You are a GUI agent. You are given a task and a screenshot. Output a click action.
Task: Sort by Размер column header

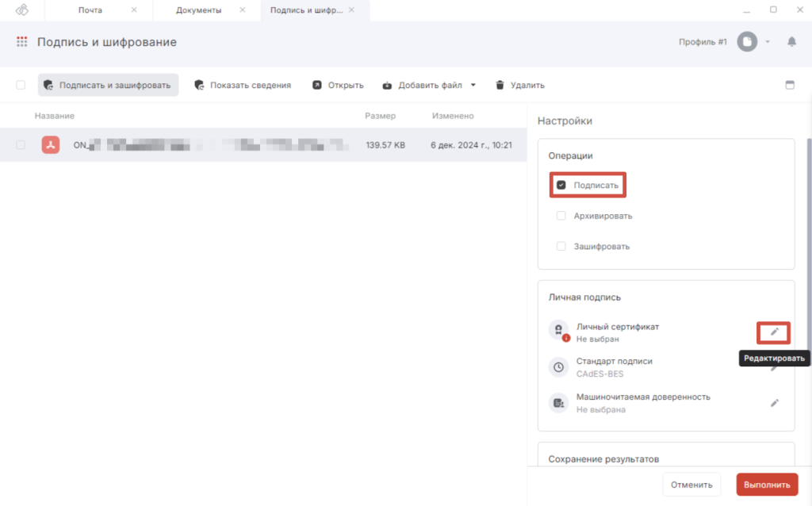[380, 116]
